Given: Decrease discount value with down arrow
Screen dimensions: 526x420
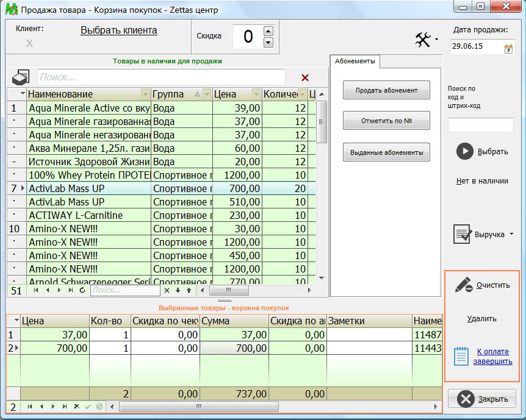Looking at the screenshot, I should tap(268, 42).
